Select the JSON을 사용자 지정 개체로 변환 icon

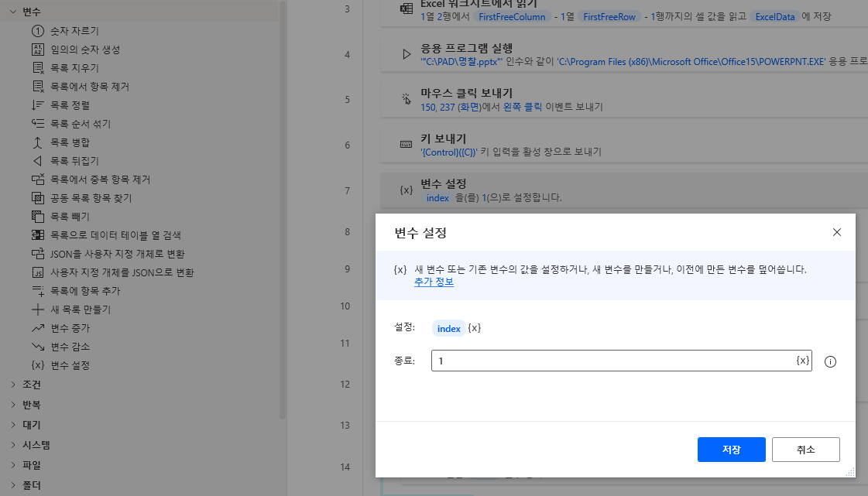pyautogui.click(x=38, y=254)
